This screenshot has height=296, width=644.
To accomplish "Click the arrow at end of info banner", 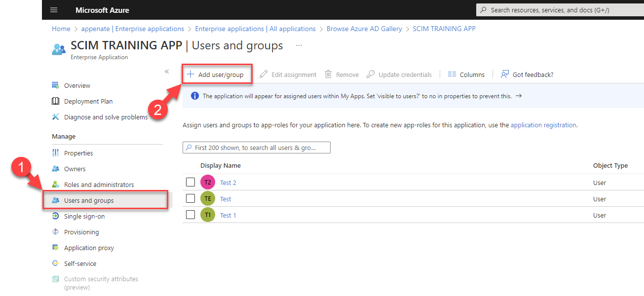I will (519, 96).
